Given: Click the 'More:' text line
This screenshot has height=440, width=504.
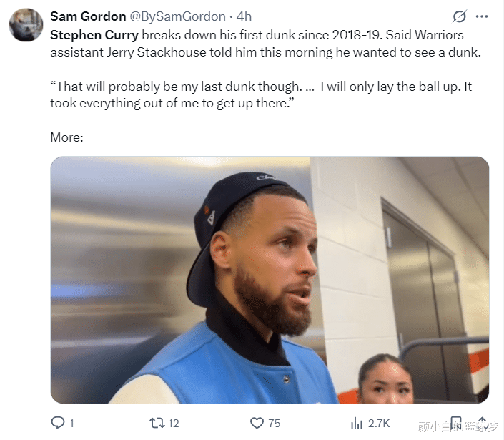Looking at the screenshot, I should coord(66,137).
